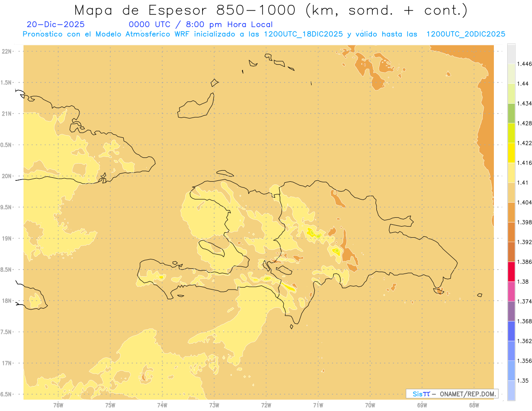Click the longitude label "68W"

(x=474, y=405)
